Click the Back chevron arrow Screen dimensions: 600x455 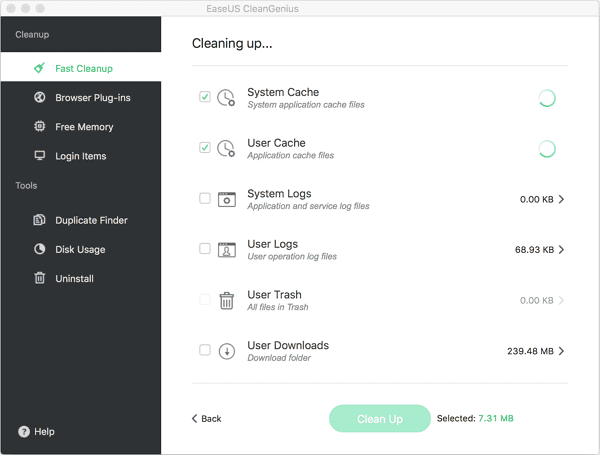194,418
